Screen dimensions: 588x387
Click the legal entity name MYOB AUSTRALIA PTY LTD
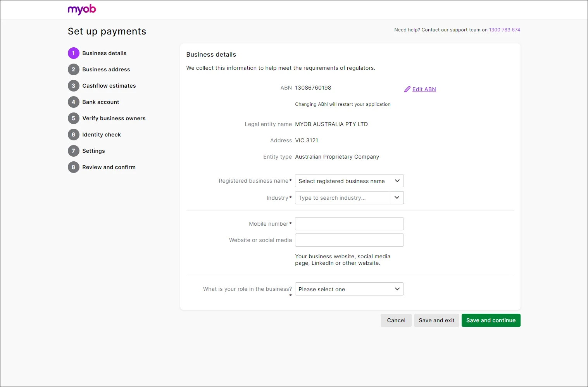(x=331, y=124)
